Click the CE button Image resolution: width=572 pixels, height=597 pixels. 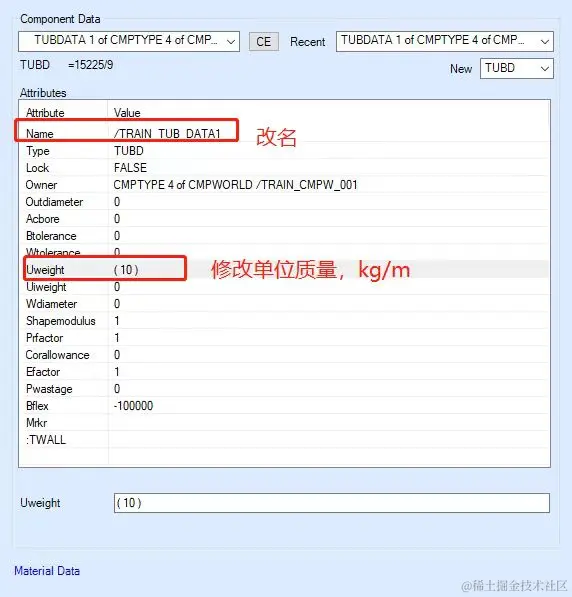click(x=264, y=42)
